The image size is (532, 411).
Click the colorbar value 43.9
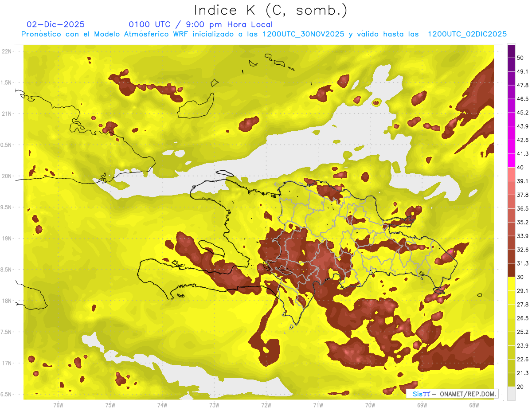523,126
